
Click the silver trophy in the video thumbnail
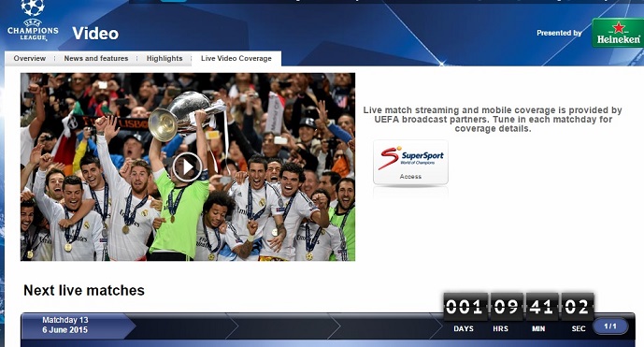point(185,114)
